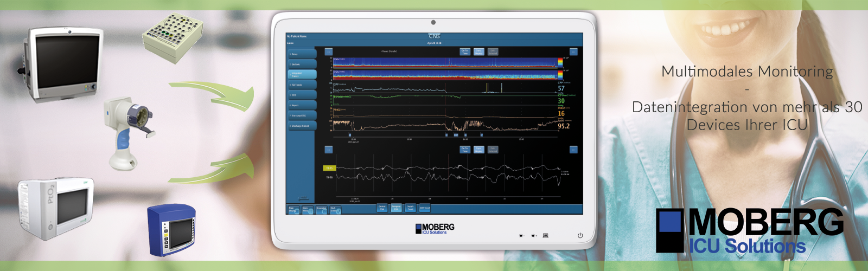
Task: Click 8 Discharge Patient in sidebar
Action: (302, 126)
